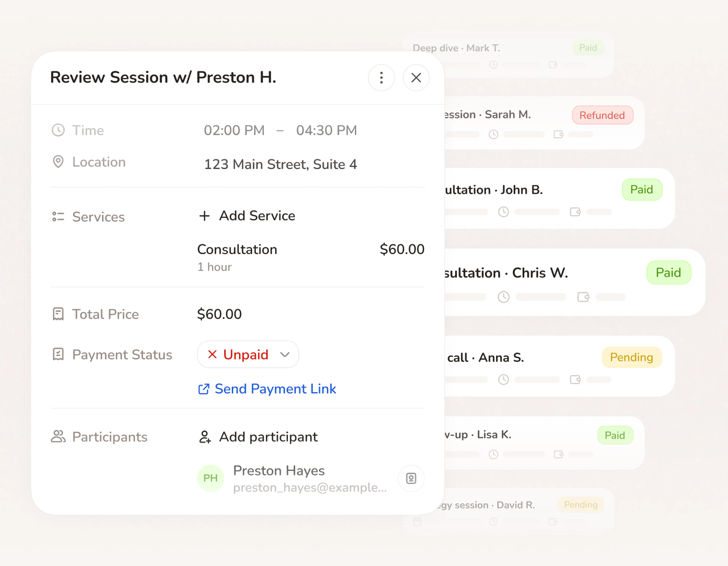Expand the Unpaid payment status dropdown
The width and height of the screenshot is (728, 566).
point(248,354)
